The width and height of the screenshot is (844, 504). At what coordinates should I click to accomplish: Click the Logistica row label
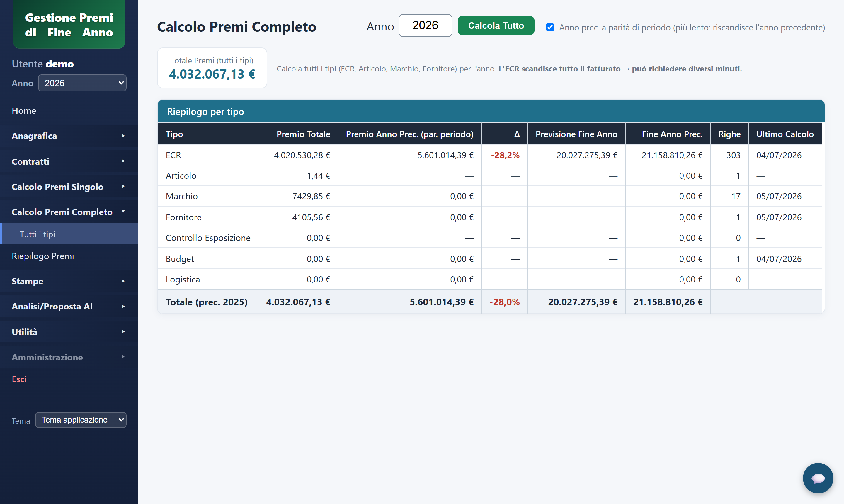pos(183,280)
